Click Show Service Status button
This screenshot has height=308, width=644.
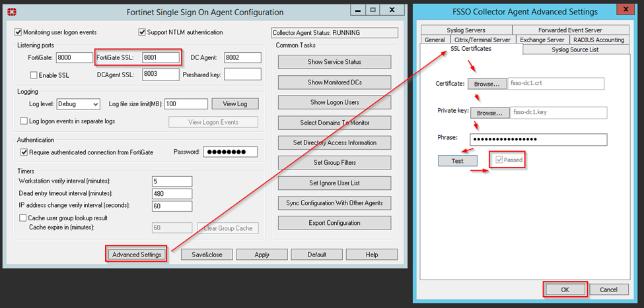pos(334,62)
